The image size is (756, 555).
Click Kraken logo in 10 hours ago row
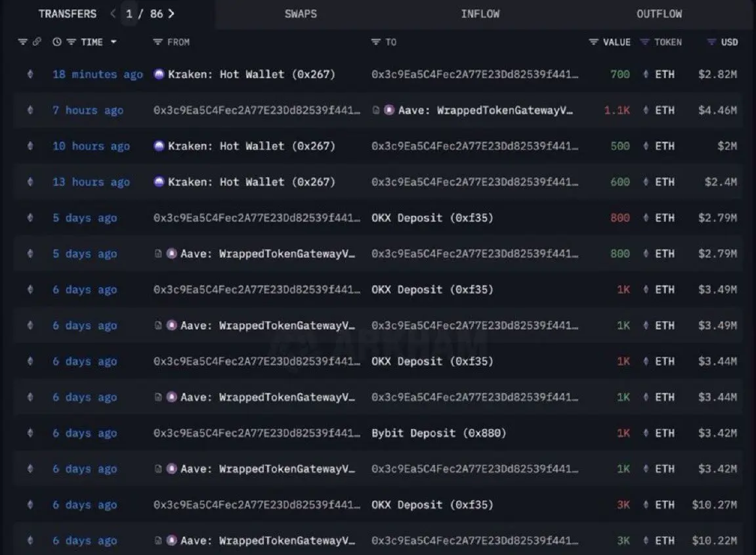click(x=159, y=146)
